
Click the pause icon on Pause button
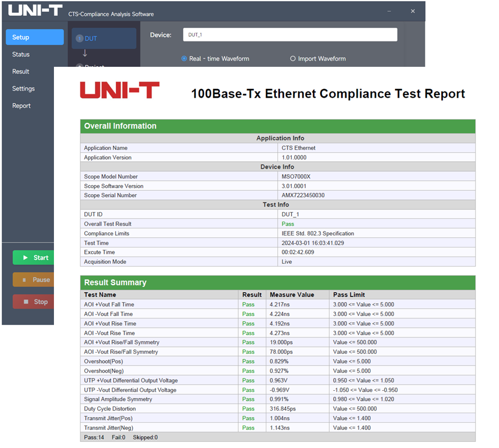(24, 280)
